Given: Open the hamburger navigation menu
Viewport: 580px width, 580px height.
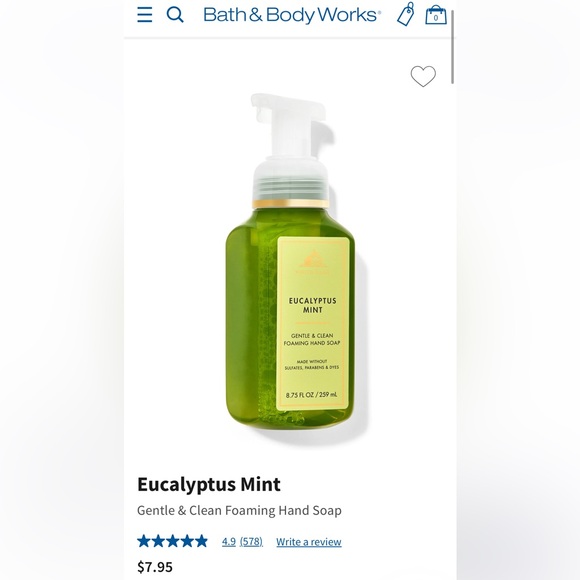Looking at the screenshot, I should point(145,15).
